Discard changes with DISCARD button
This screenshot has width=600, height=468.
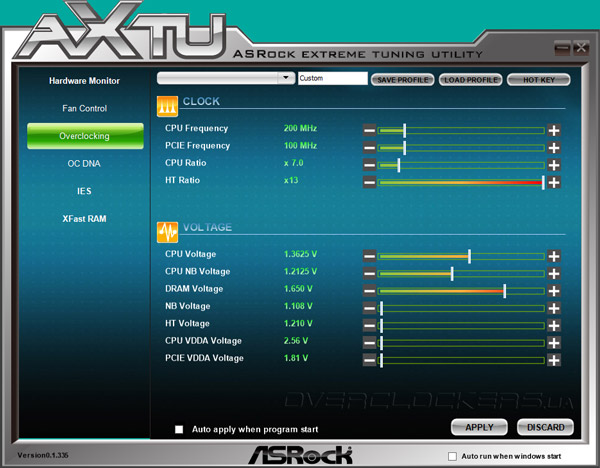tap(545, 427)
